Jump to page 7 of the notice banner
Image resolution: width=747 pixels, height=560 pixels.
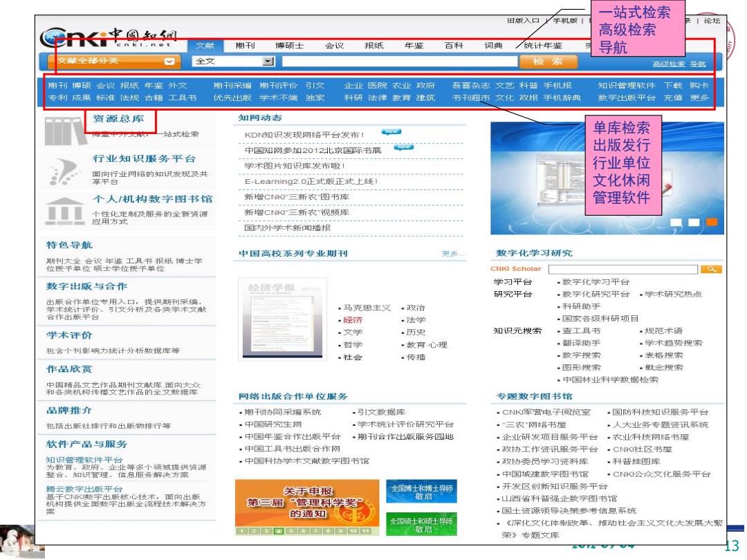[316, 531]
